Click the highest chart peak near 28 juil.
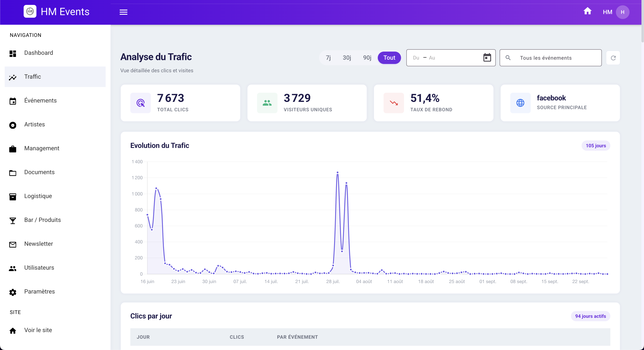The width and height of the screenshot is (644, 350). point(338,172)
